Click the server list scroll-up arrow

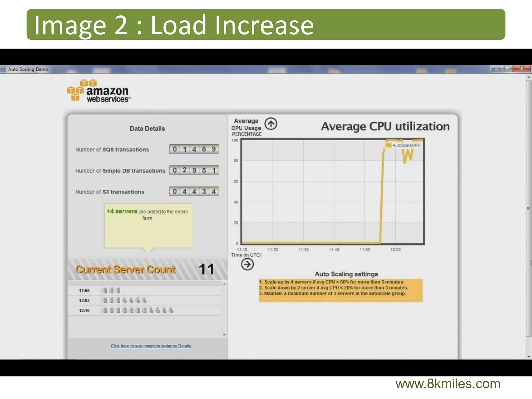point(224,284)
